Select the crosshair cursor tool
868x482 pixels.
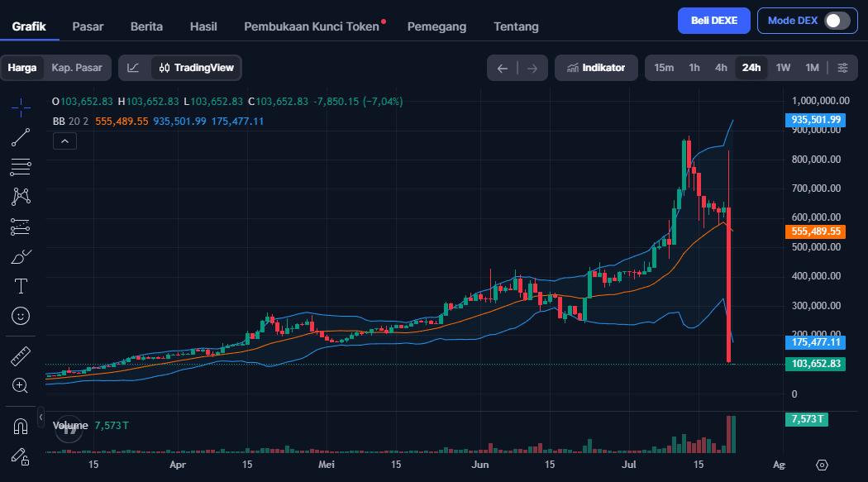click(21, 107)
